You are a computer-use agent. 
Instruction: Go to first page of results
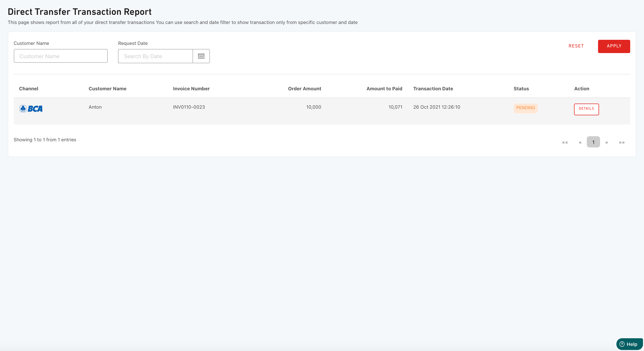[565, 142]
